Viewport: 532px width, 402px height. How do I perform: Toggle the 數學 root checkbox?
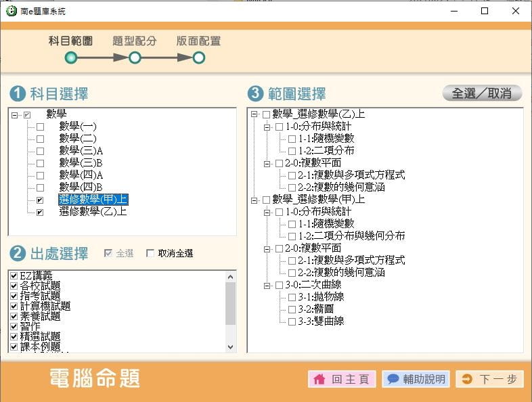(x=27, y=115)
